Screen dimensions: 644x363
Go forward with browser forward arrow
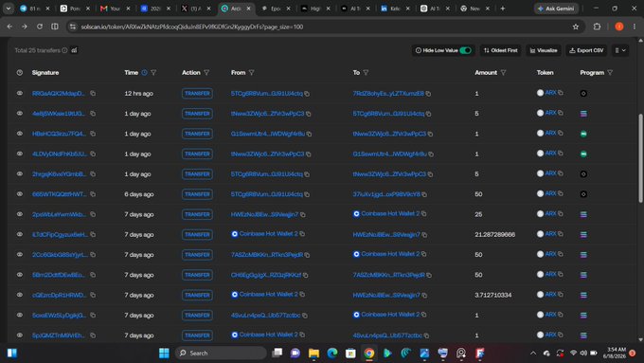[25, 27]
